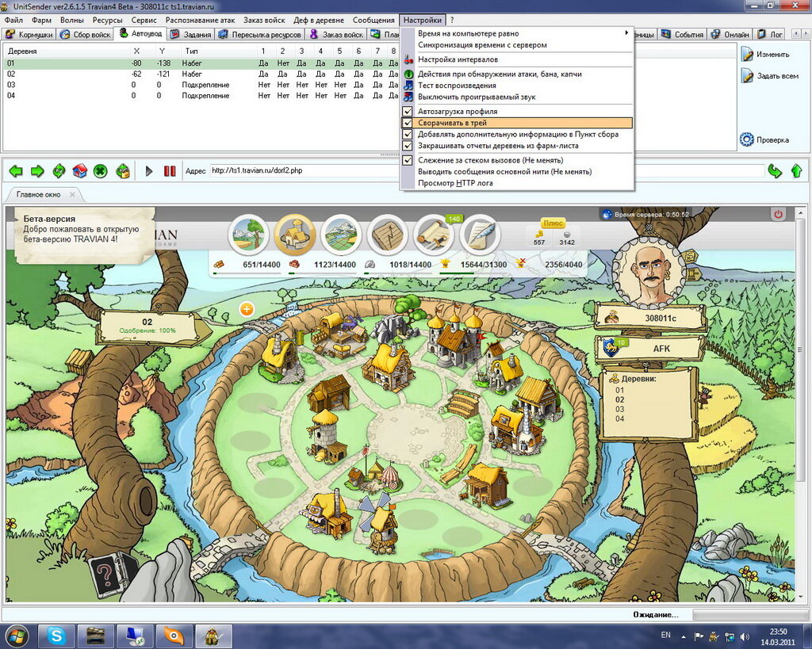Viewport: 812px width, 649px height.
Task: Click volume speaker icon in system tray
Action: [745, 636]
